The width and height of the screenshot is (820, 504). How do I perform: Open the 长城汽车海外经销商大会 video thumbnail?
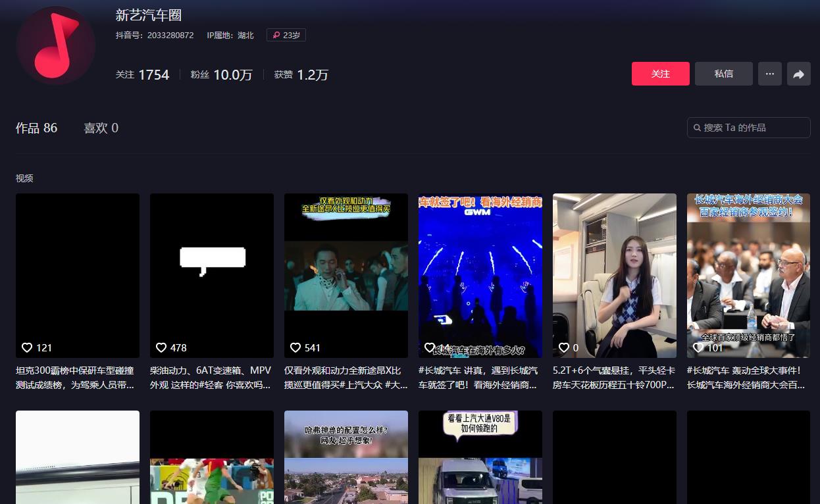click(749, 276)
